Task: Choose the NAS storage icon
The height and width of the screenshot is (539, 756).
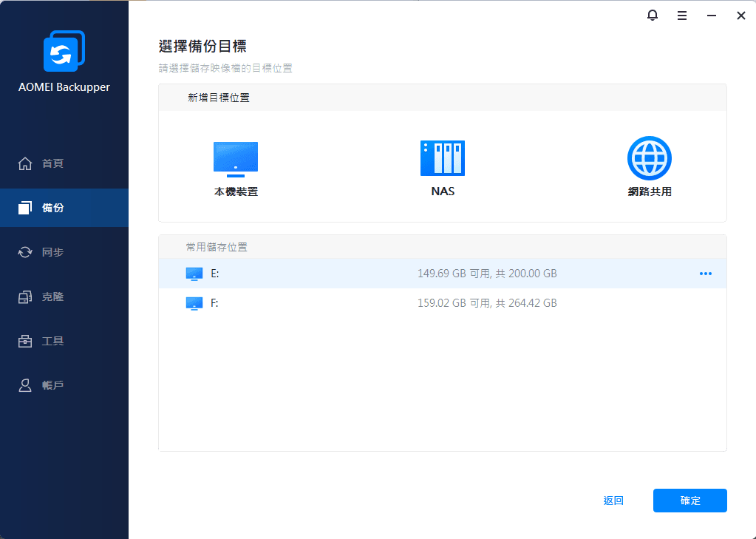Action: pyautogui.click(x=443, y=157)
